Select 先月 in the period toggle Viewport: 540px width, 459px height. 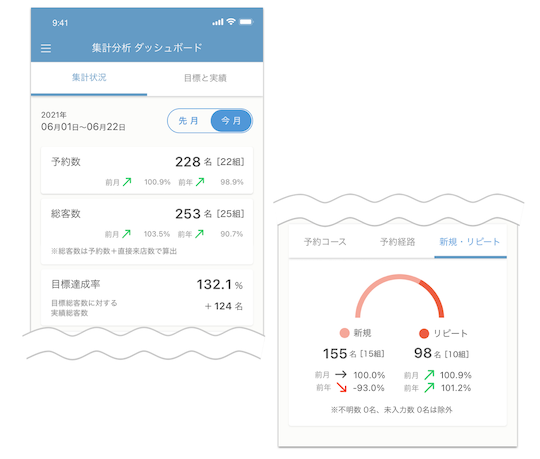(x=189, y=121)
